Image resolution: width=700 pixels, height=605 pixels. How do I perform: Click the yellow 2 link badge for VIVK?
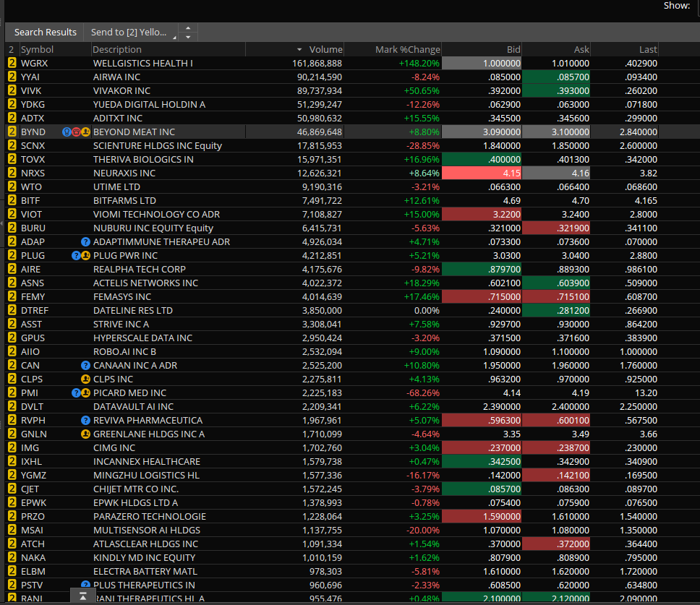pos(12,90)
